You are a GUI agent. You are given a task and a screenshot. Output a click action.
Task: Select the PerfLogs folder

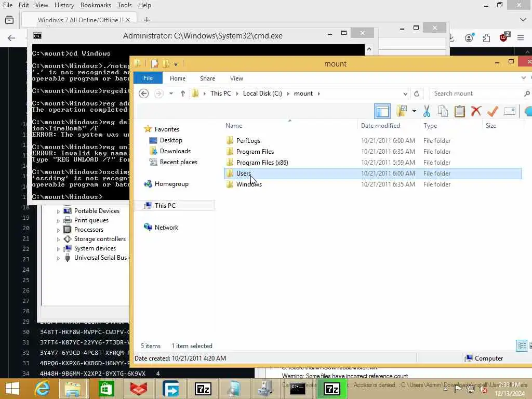[x=248, y=140]
